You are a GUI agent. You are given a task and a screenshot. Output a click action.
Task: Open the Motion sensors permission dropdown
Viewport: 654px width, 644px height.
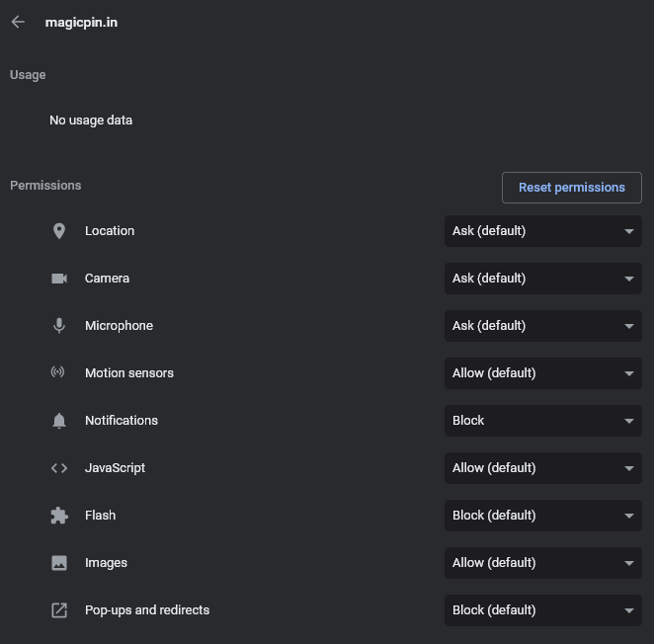543,373
